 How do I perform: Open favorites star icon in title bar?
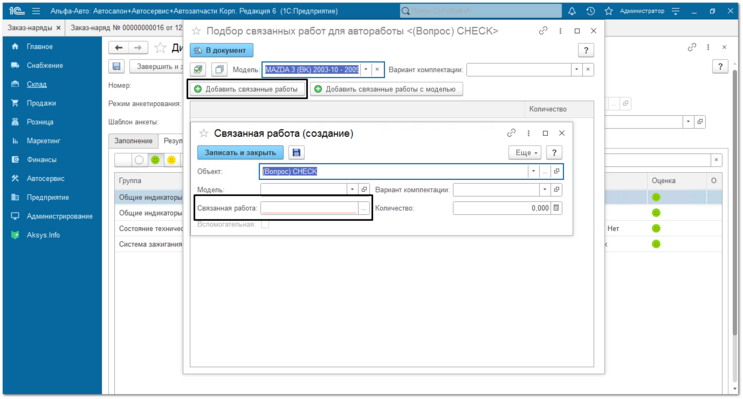pos(609,11)
